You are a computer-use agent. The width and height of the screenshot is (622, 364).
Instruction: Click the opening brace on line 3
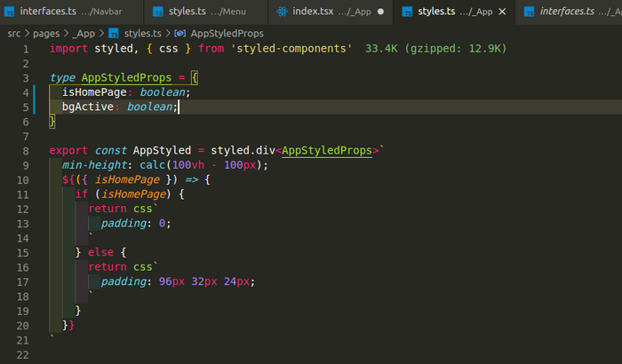[x=194, y=78]
